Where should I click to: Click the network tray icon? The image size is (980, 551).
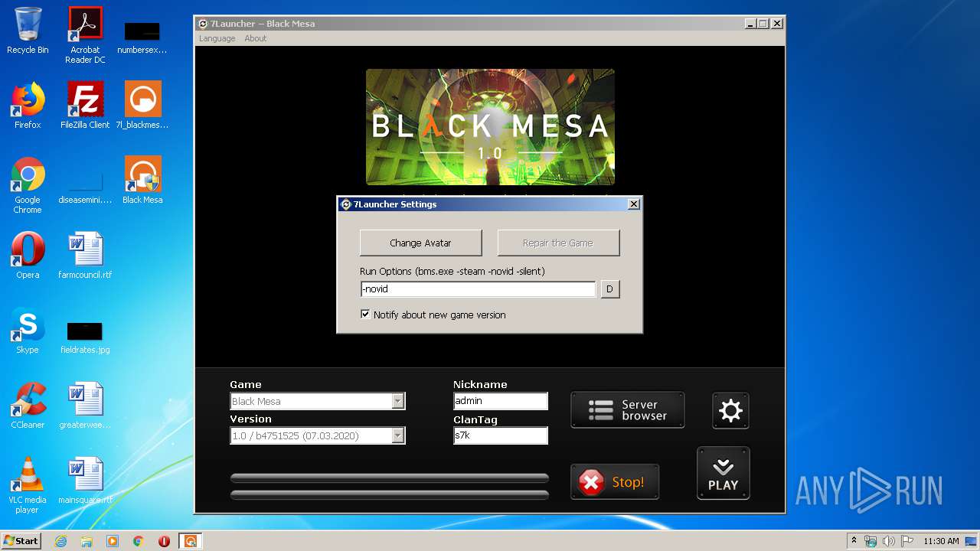click(x=871, y=541)
